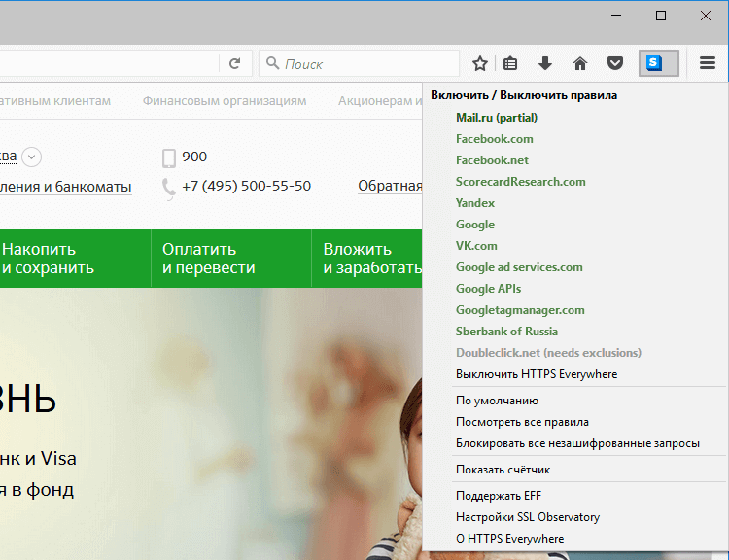The width and height of the screenshot is (729, 560).
Task: Open О HTTPS Everywhere
Action: [x=509, y=539]
